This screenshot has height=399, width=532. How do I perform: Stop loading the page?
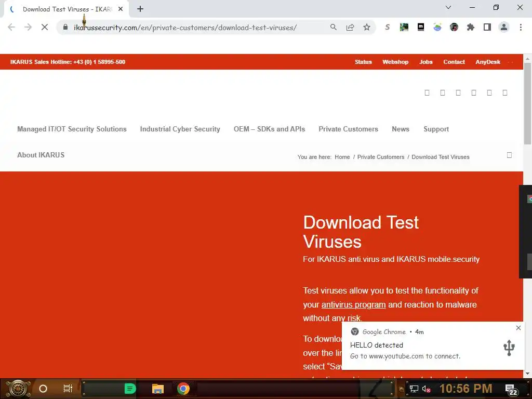pyautogui.click(x=45, y=27)
